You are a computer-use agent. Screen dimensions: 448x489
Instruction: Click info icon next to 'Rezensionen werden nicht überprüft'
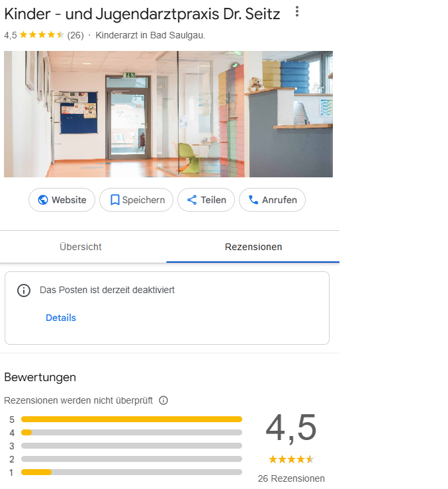click(x=163, y=400)
